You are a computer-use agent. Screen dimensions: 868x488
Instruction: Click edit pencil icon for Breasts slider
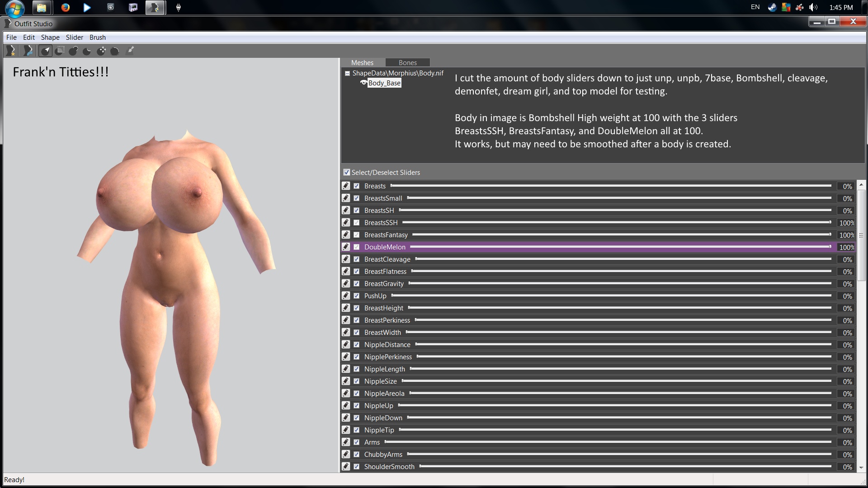(x=346, y=186)
